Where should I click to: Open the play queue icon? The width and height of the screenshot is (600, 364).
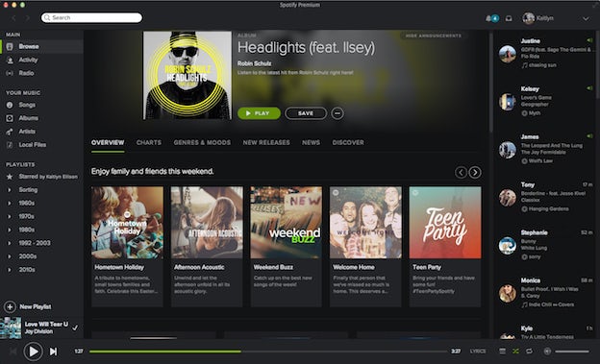pos(503,351)
